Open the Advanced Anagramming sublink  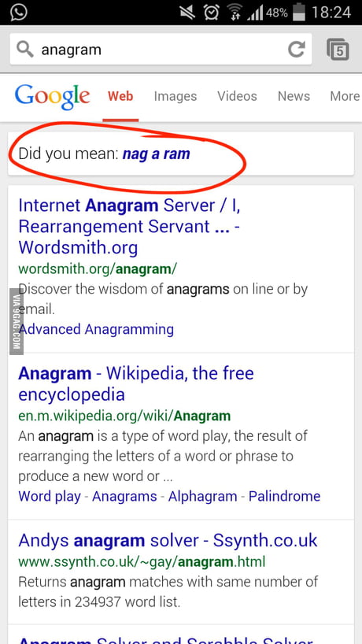(96, 329)
